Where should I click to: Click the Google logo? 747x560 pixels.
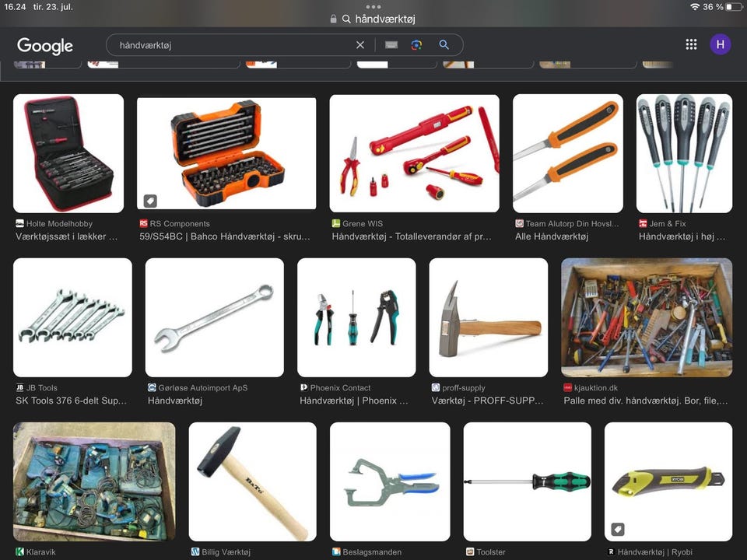click(45, 45)
